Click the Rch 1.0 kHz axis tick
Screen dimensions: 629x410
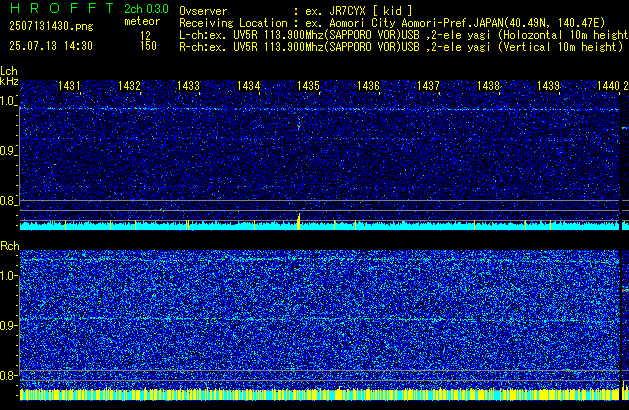tap(8, 276)
